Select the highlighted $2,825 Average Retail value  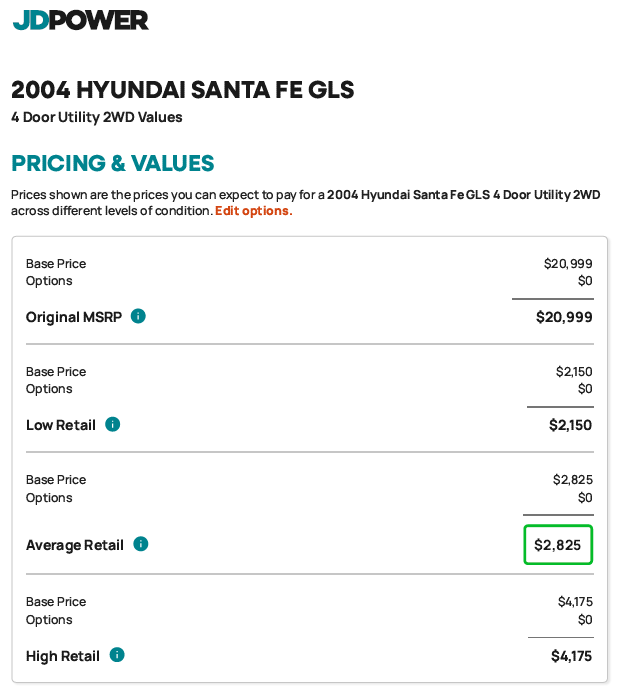558,545
